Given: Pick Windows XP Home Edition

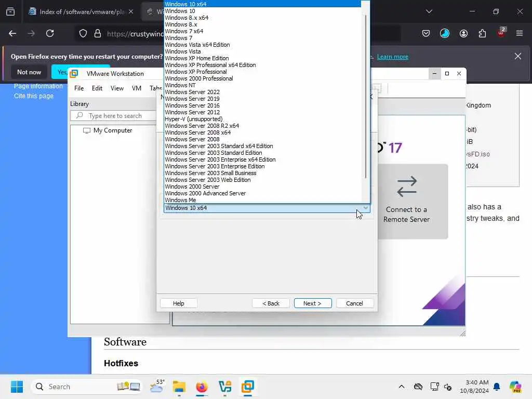Looking at the screenshot, I should tap(262, 58).
